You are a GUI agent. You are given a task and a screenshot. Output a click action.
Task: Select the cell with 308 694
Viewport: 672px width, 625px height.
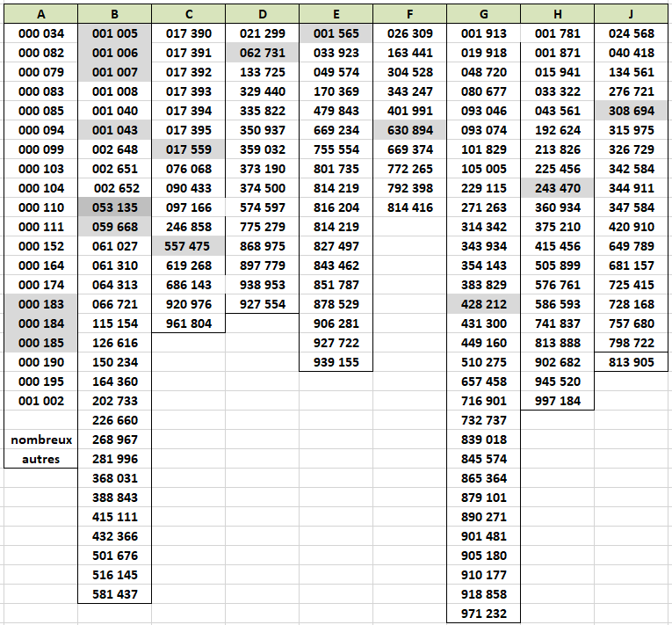[x=632, y=111]
